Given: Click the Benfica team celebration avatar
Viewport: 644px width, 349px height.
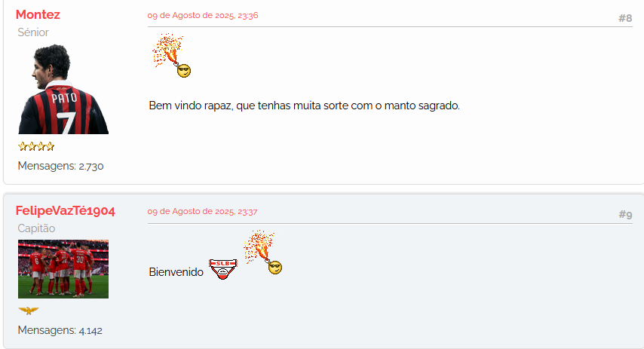Looking at the screenshot, I should (63, 269).
